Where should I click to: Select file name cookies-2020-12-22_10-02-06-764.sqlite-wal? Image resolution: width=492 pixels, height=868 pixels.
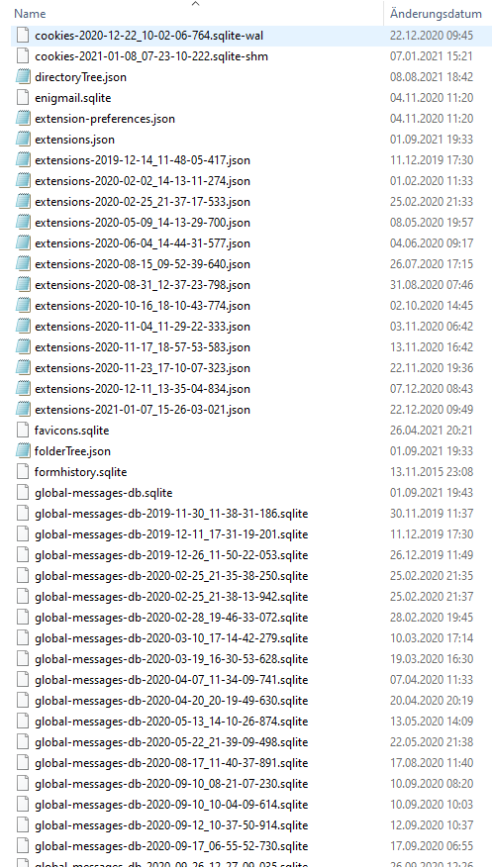pyautogui.click(x=148, y=36)
